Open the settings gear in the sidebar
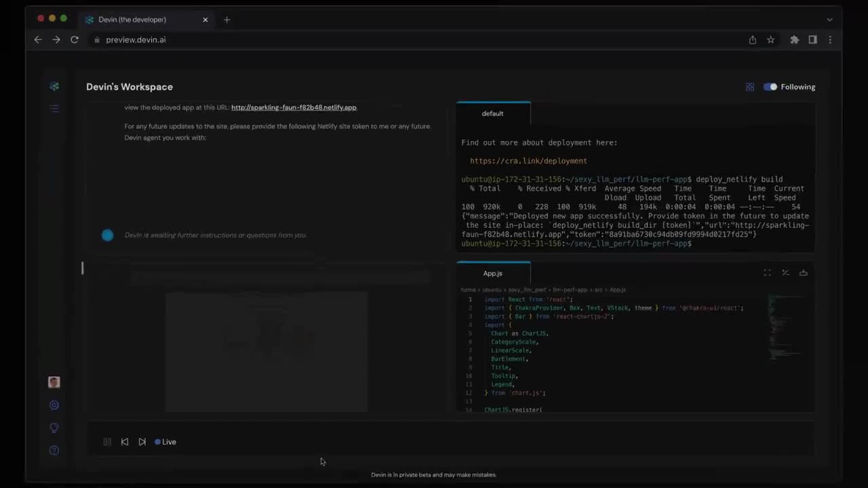The width and height of the screenshot is (868, 488). [54, 405]
